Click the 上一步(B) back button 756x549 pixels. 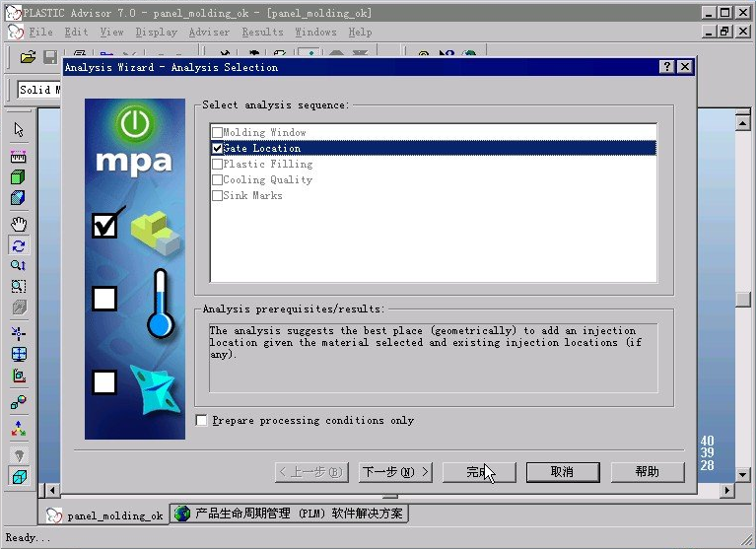311,472
